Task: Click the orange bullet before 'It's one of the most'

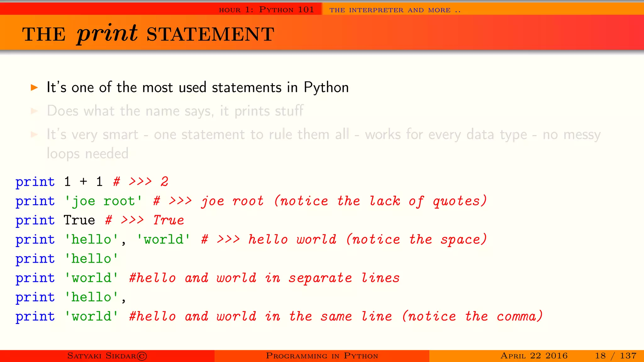Action: [34, 87]
